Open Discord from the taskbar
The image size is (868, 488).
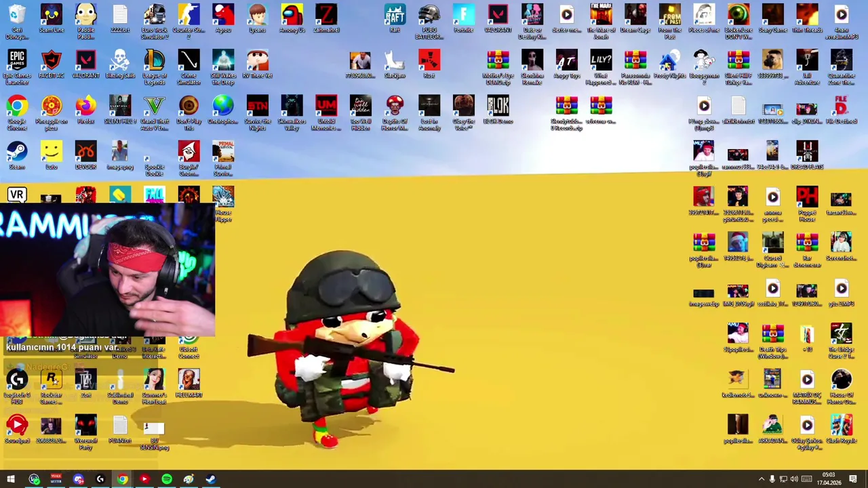[78, 479]
